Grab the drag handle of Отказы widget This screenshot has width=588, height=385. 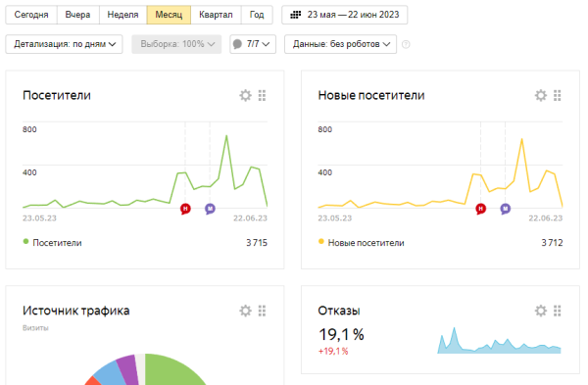pyautogui.click(x=558, y=311)
